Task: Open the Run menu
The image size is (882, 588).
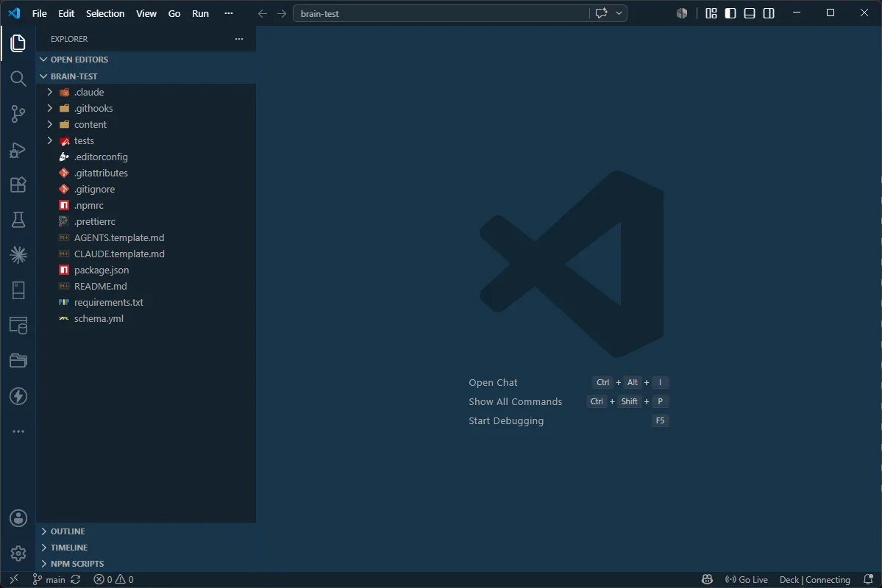Action: (x=200, y=13)
